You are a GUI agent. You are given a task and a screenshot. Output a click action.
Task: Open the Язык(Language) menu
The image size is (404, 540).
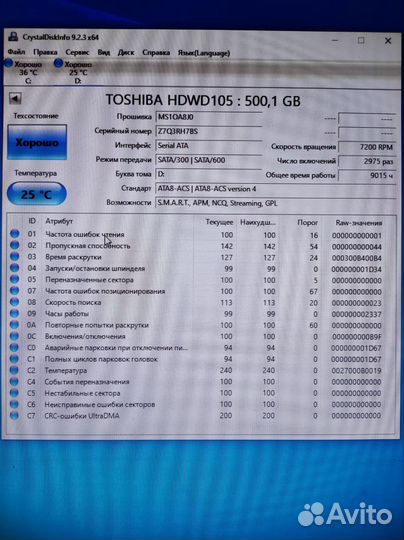[x=204, y=53]
